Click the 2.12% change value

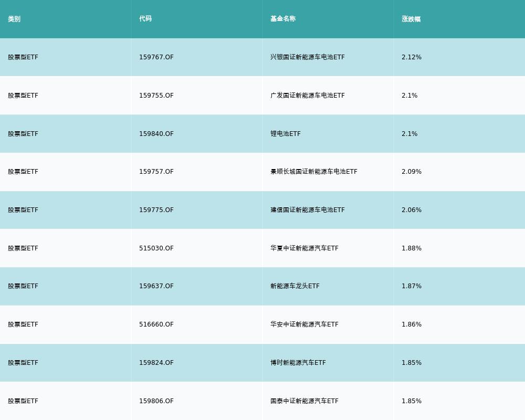[412, 57]
